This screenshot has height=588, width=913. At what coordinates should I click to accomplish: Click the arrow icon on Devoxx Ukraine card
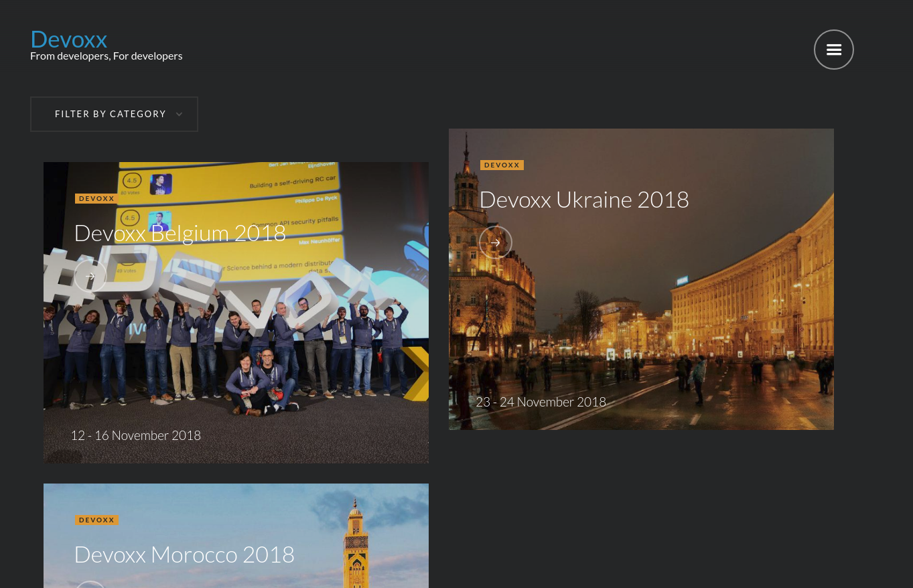tap(496, 242)
